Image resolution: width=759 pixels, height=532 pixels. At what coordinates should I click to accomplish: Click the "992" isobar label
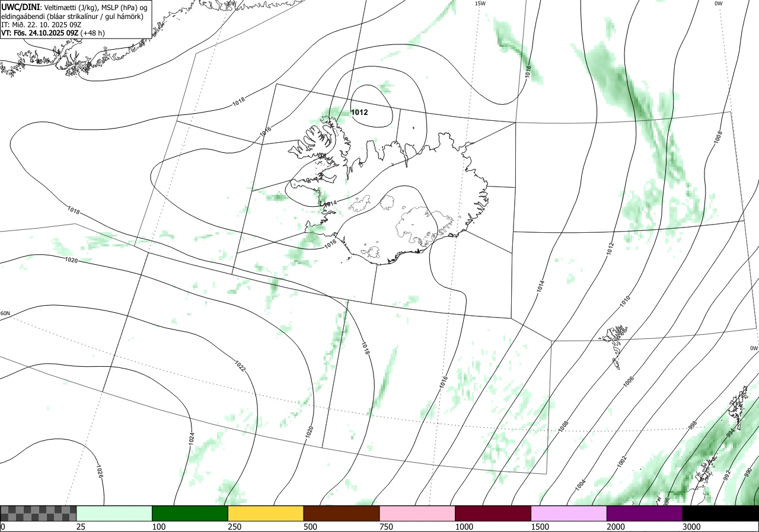tap(728, 475)
